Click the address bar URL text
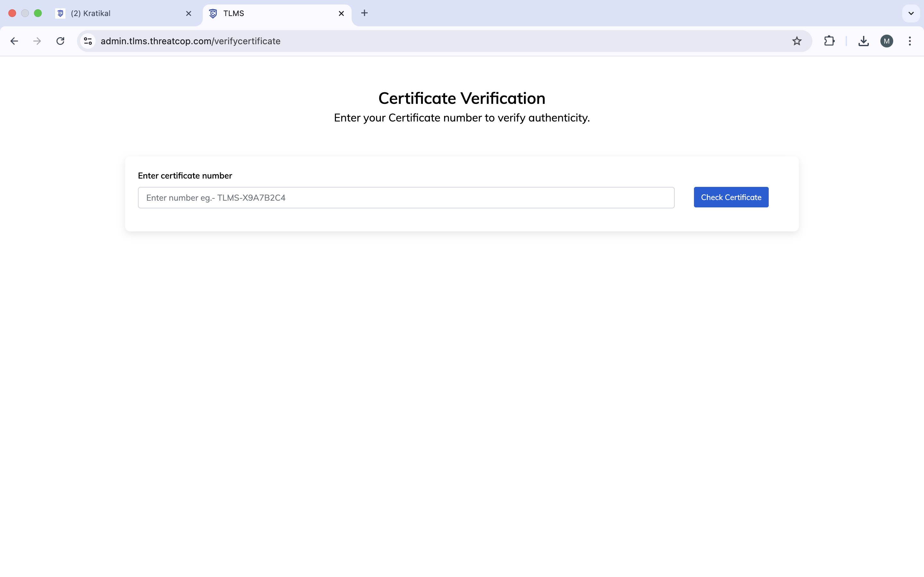 pos(191,41)
